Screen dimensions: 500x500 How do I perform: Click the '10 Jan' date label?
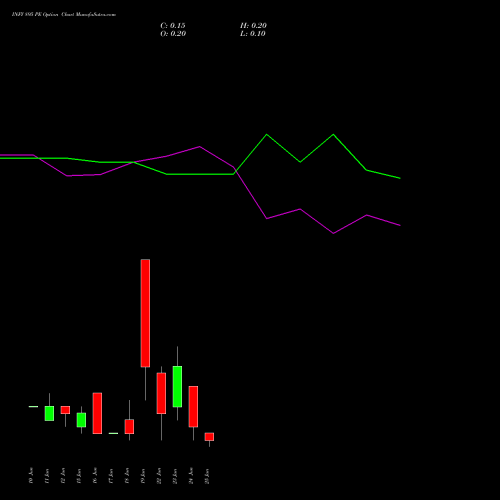[x=31, y=476]
